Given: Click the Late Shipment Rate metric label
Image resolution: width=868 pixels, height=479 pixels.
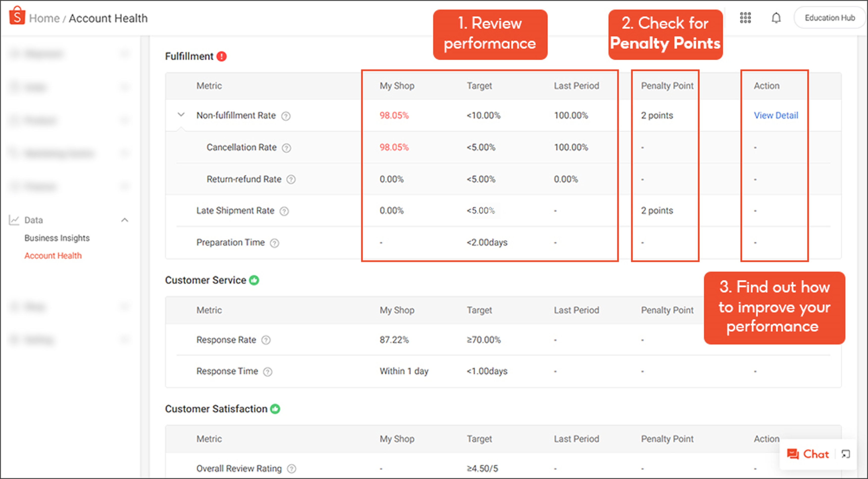Looking at the screenshot, I should 235,210.
